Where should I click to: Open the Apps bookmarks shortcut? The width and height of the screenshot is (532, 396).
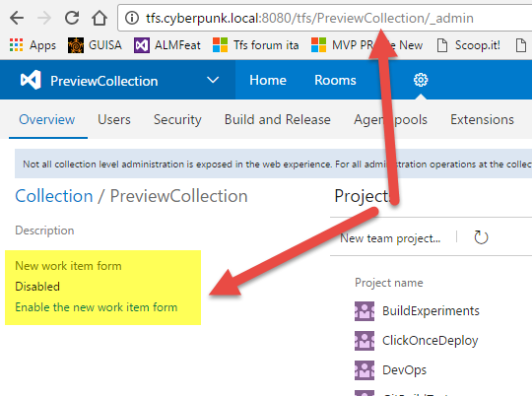click(33, 45)
